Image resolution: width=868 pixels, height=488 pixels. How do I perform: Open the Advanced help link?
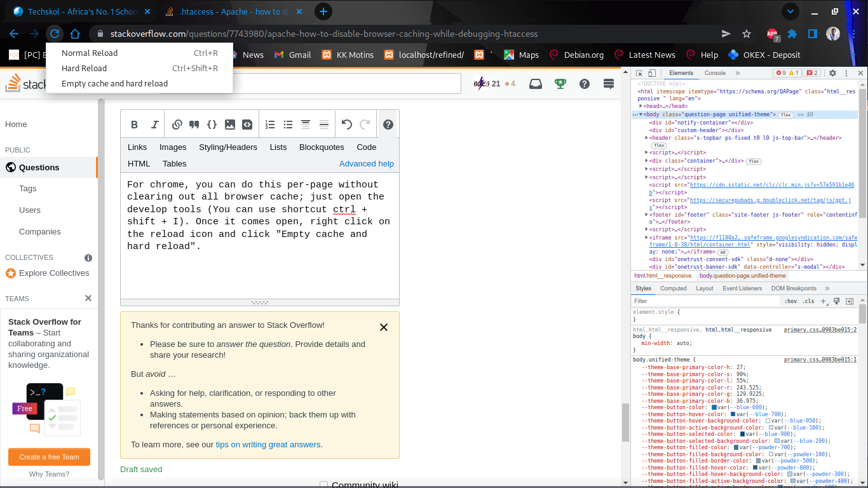tap(367, 163)
